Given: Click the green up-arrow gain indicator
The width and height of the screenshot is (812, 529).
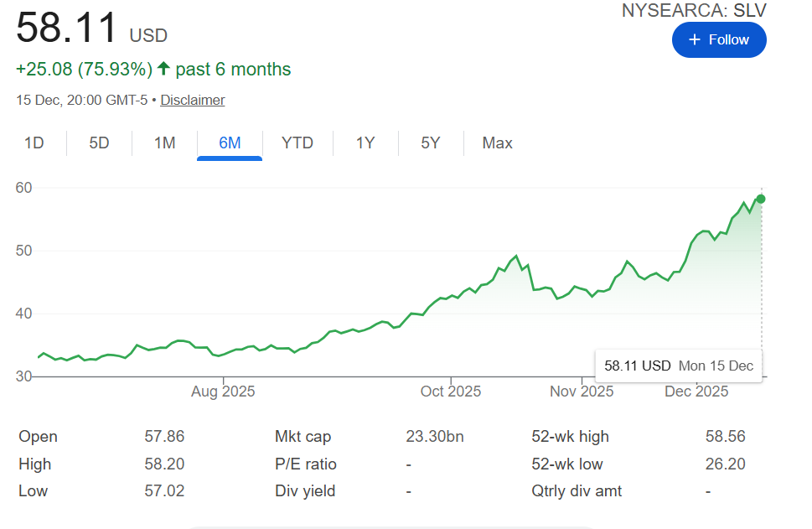Looking at the screenshot, I should pos(164,70).
